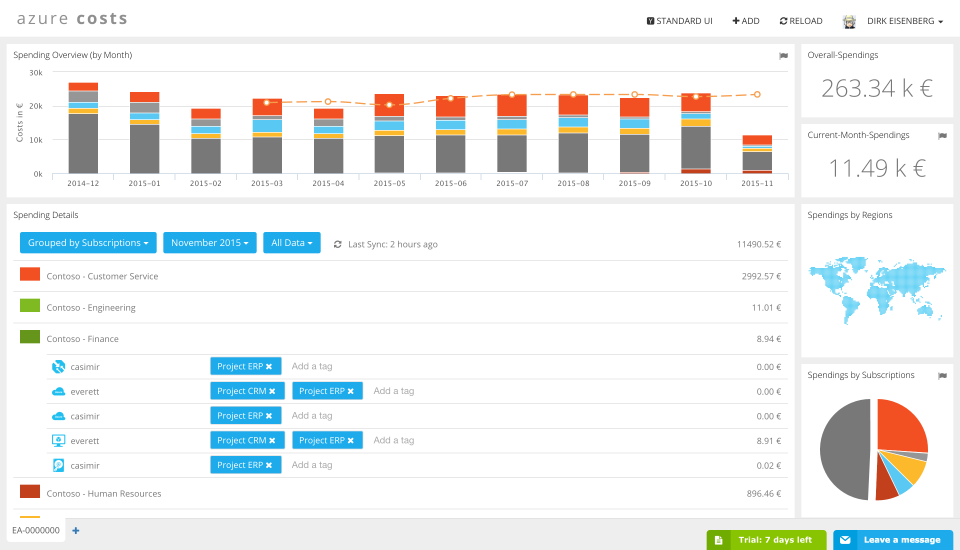Click Contoso - Finance dark green swatch
960x550 pixels.
[30, 336]
